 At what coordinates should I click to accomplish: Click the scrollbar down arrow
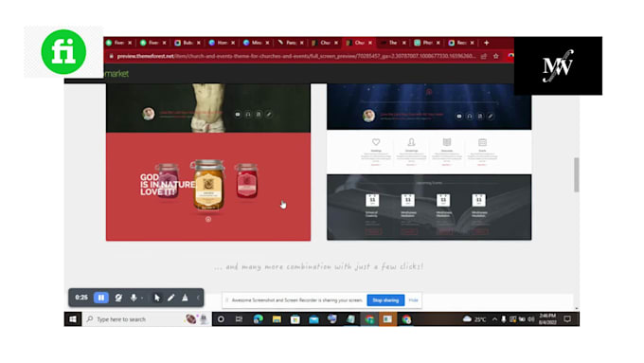pyautogui.click(x=576, y=308)
